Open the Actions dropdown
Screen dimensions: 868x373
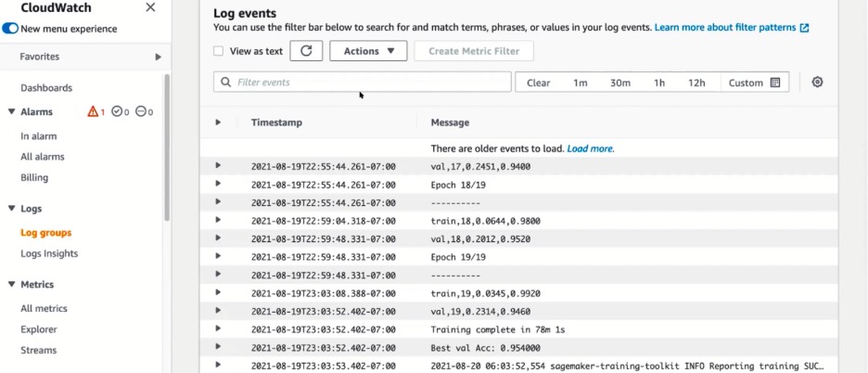[368, 51]
